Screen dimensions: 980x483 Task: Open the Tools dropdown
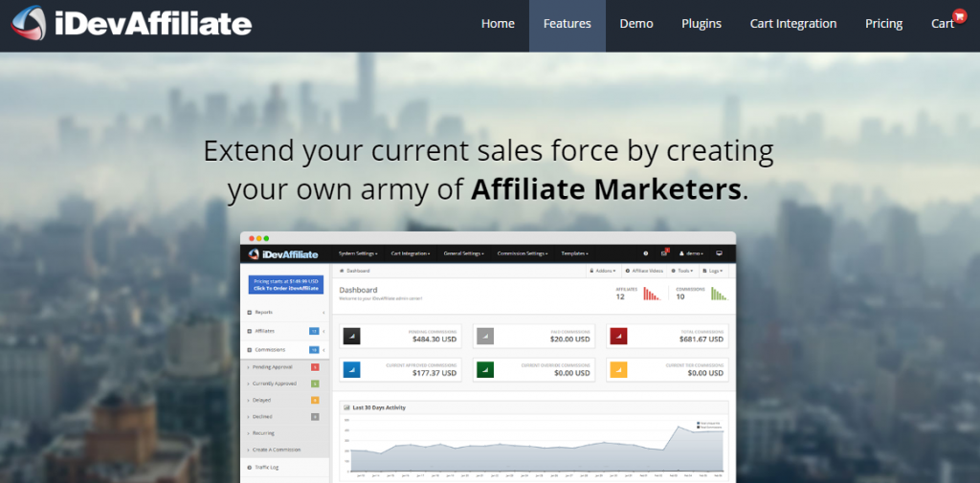point(681,271)
